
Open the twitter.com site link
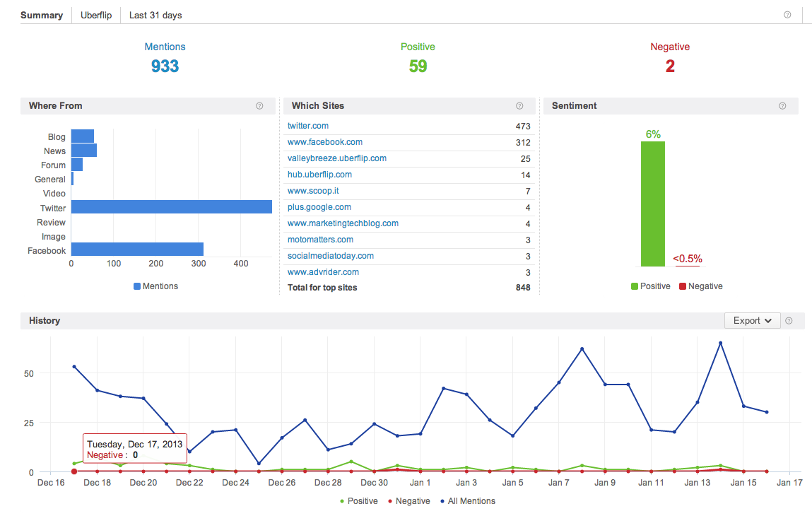click(x=308, y=126)
